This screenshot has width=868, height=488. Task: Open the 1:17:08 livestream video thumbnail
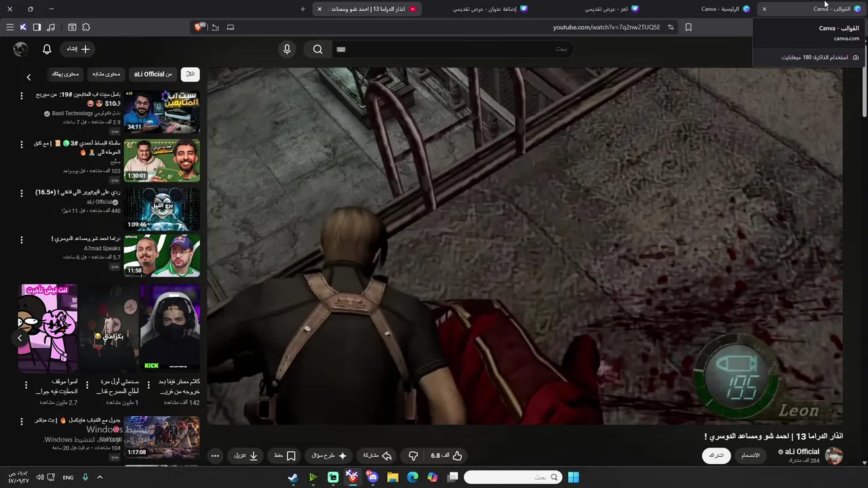point(161,437)
